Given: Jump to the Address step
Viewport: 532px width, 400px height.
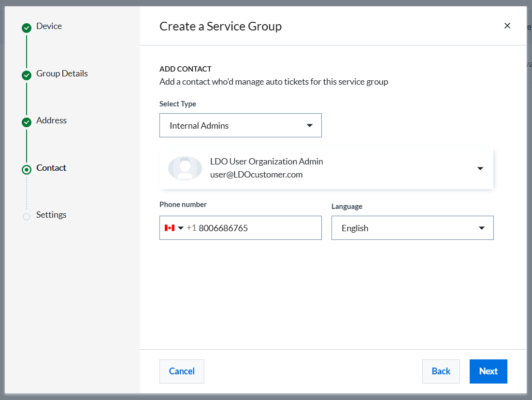Looking at the screenshot, I should point(51,120).
